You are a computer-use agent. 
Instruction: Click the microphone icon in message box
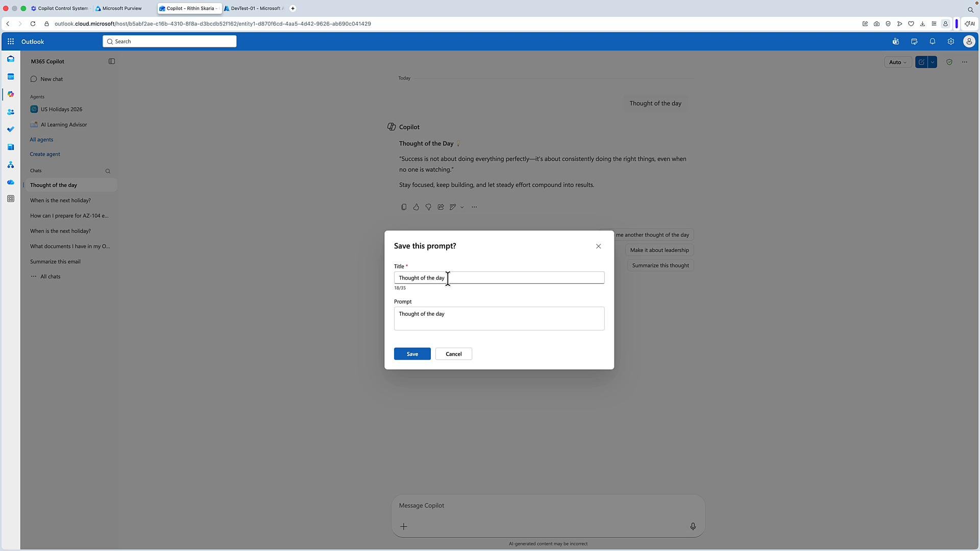(693, 527)
